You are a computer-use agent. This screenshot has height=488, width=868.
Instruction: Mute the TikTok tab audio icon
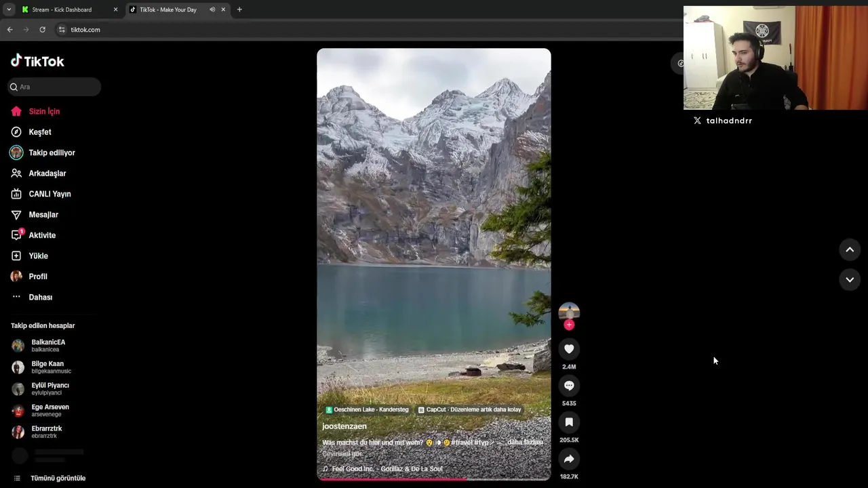click(212, 9)
